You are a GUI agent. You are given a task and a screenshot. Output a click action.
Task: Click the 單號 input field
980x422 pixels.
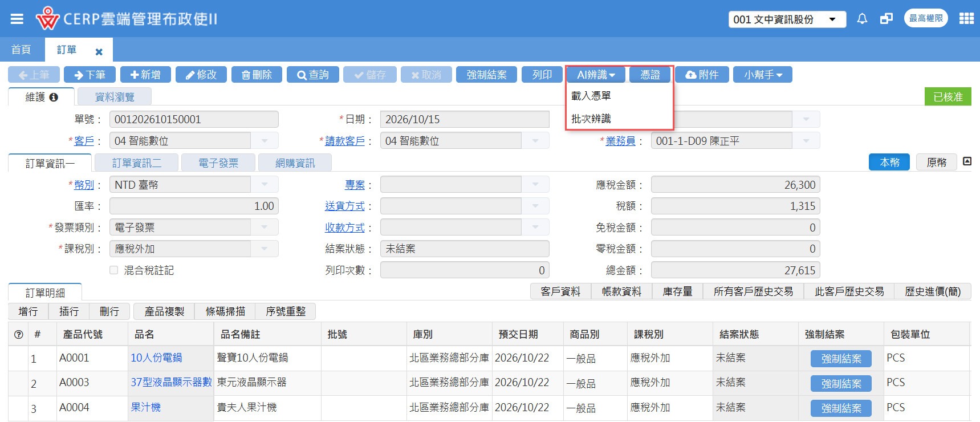194,119
